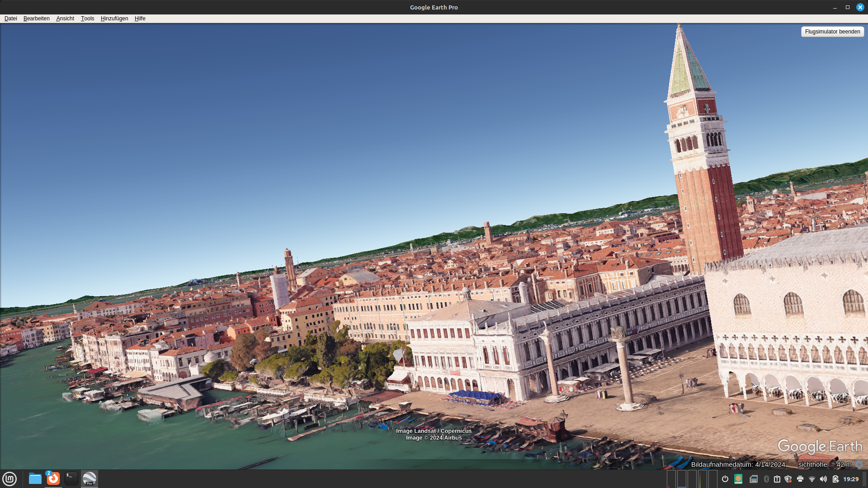Viewport: 868px width, 488px height.
Task: Click the power icon in system tray
Action: coord(725,479)
